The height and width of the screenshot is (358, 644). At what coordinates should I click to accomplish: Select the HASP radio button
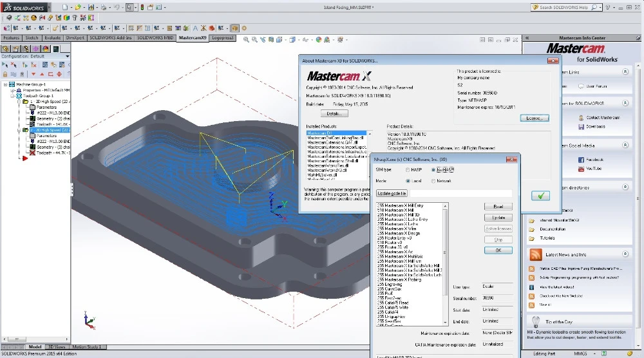point(407,170)
